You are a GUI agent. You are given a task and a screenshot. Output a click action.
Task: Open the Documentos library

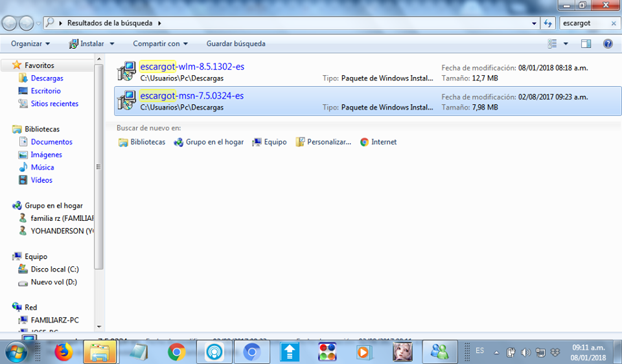pyautogui.click(x=52, y=142)
